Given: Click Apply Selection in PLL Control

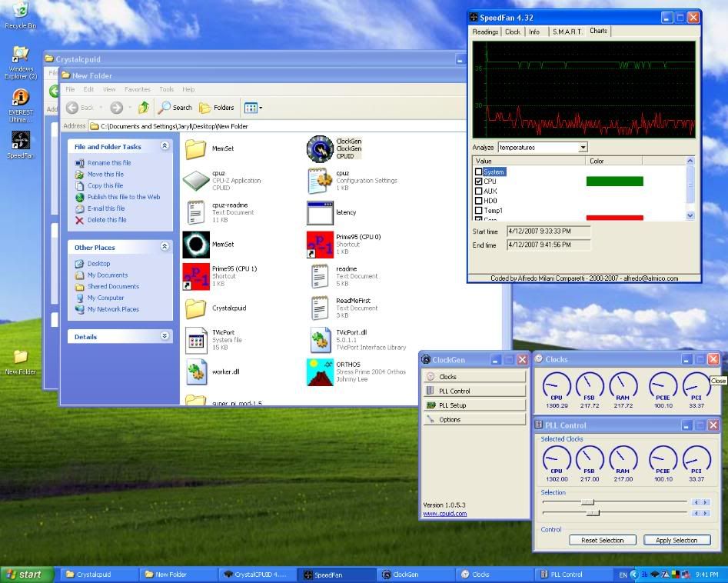Looking at the screenshot, I should click(x=676, y=540).
